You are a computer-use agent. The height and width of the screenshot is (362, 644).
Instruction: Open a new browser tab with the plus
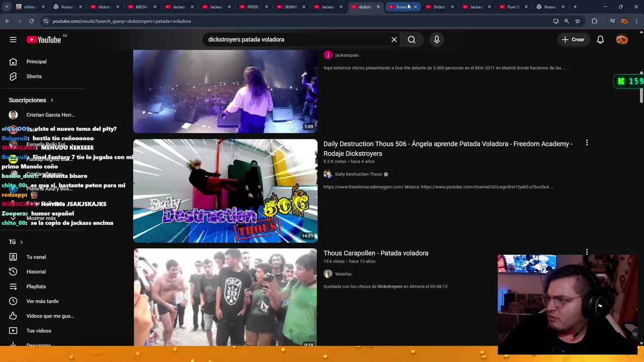[575, 7]
